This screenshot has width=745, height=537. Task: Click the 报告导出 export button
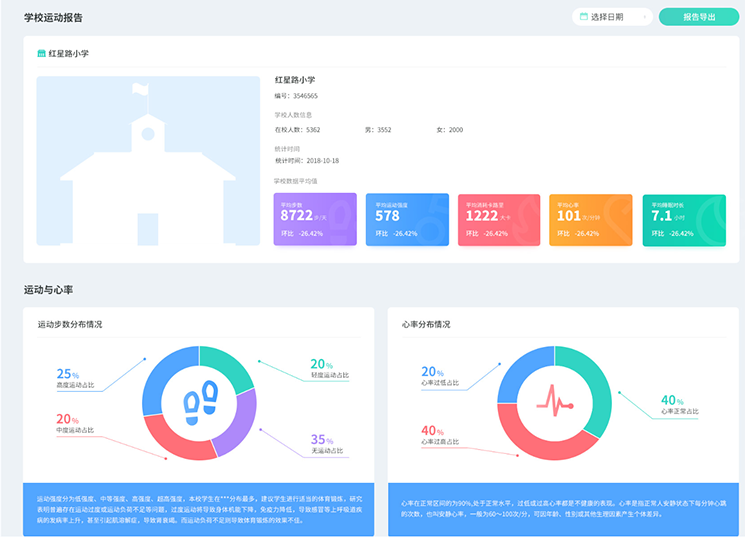tap(697, 17)
